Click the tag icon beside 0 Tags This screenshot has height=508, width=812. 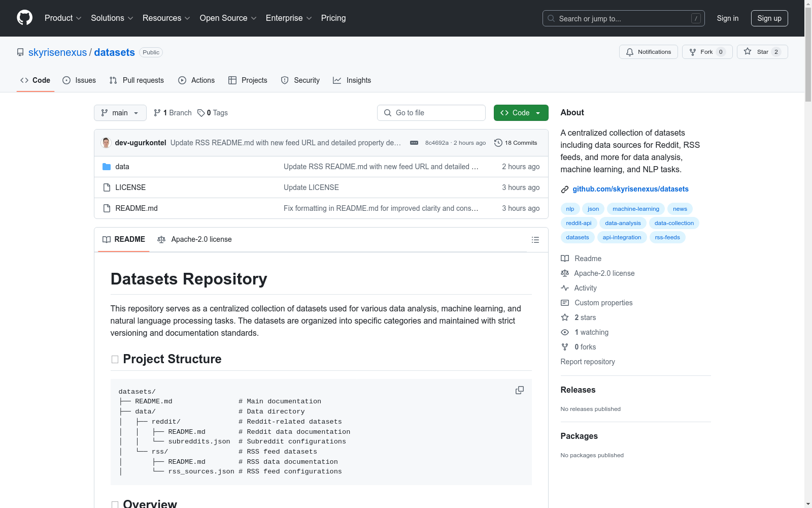[201, 113]
